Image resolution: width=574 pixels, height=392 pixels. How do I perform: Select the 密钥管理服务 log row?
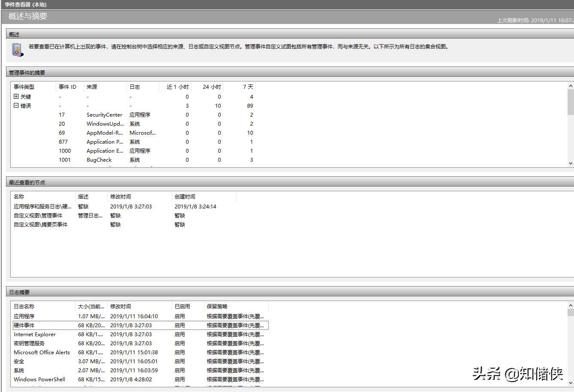point(140,343)
